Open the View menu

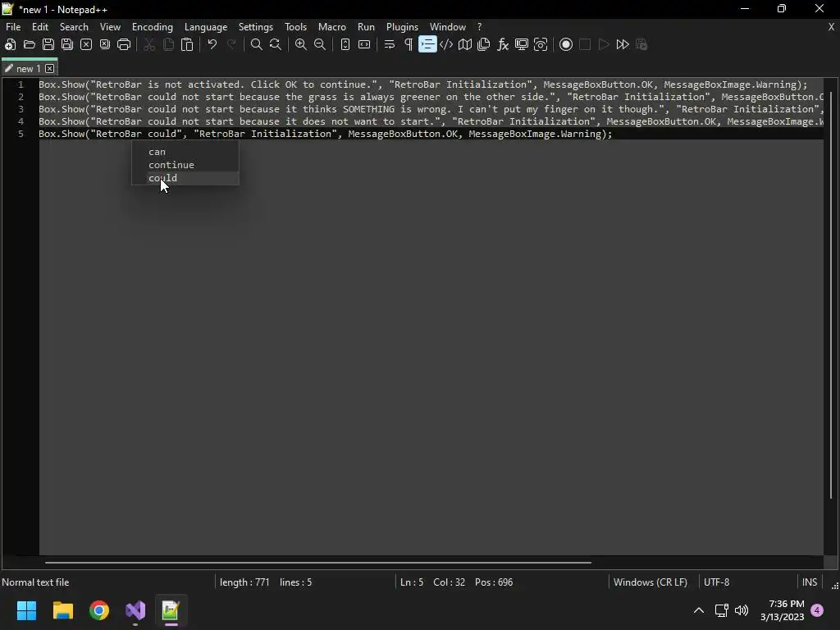[111, 27]
